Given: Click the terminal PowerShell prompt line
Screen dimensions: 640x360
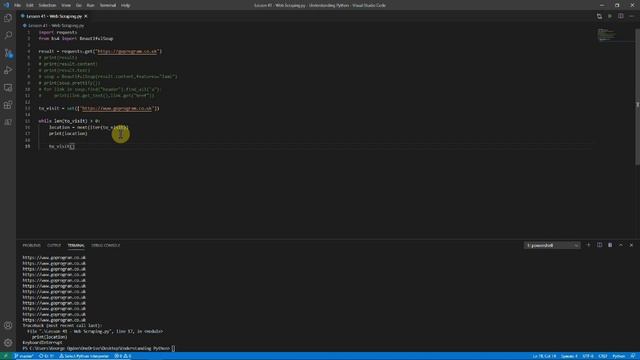Looking at the screenshot, I should point(98,348).
